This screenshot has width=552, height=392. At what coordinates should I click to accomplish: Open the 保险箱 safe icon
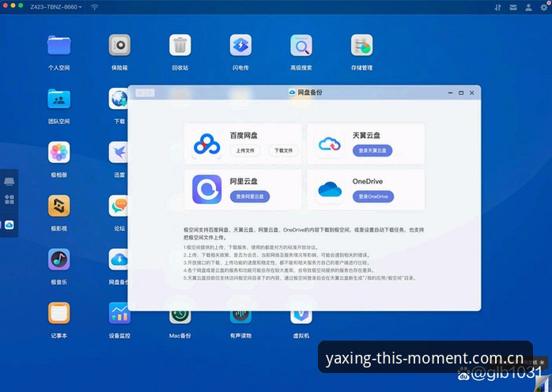point(119,45)
